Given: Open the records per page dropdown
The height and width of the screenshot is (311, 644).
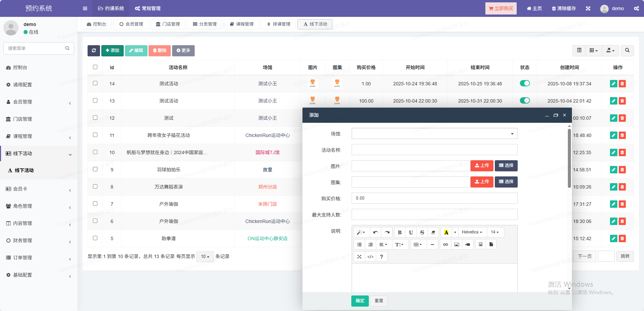Looking at the screenshot, I should pyautogui.click(x=205, y=257).
